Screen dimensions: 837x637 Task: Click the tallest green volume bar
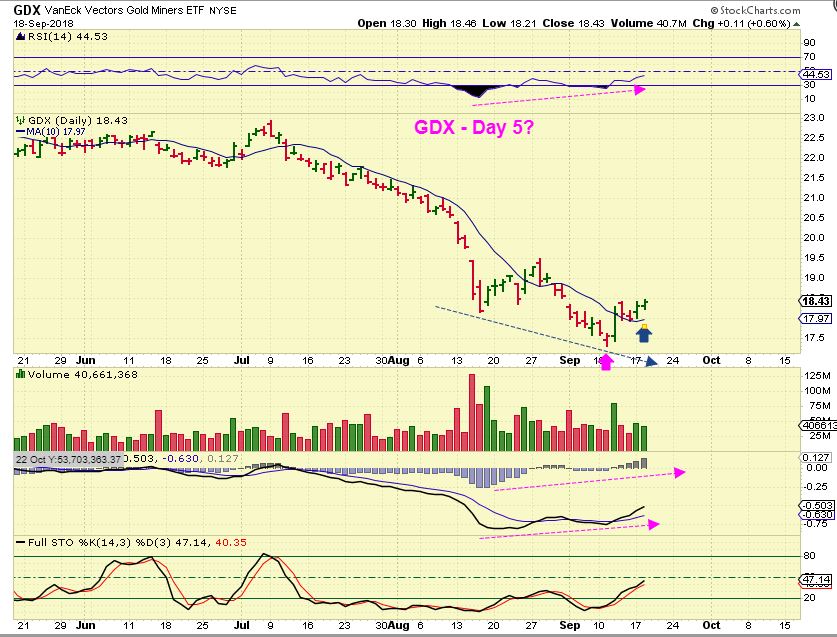tap(487, 419)
